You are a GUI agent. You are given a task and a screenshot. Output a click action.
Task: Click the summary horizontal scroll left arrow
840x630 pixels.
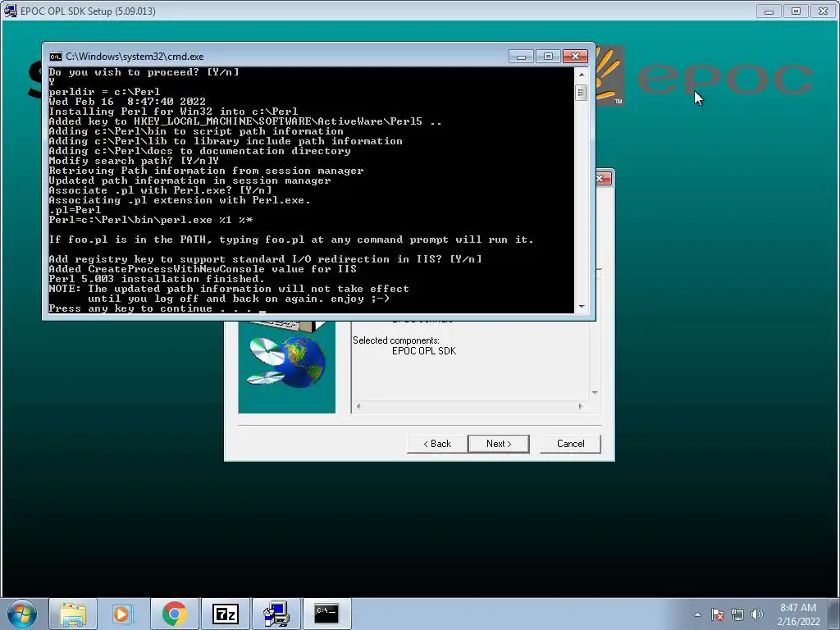[358, 407]
